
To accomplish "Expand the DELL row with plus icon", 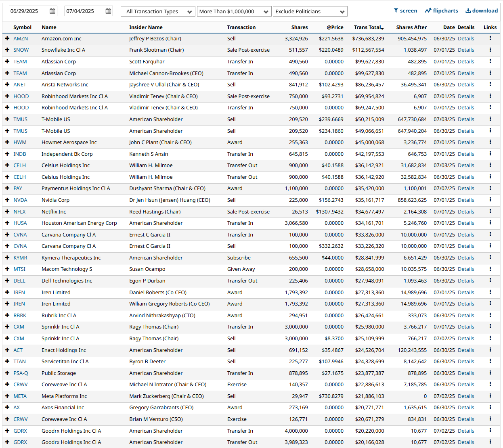I will [7, 281].
